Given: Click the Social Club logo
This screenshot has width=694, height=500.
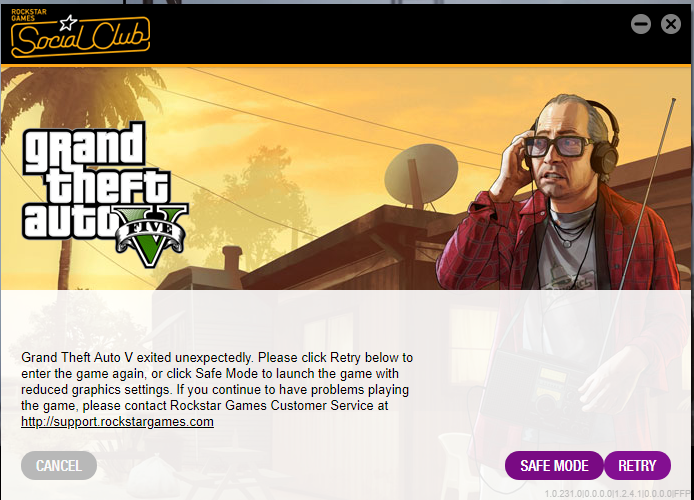Looking at the screenshot, I should pos(81,34).
